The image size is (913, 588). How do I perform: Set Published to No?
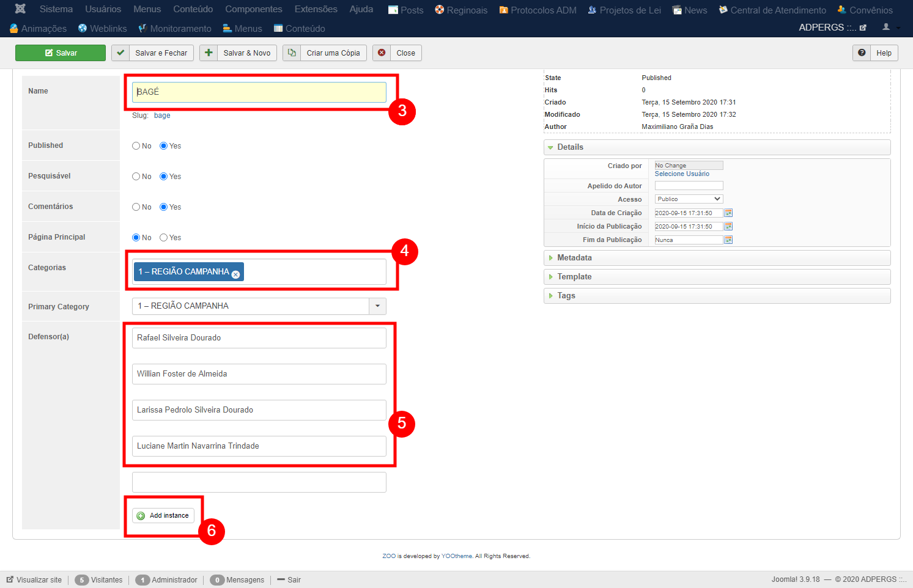(136, 146)
